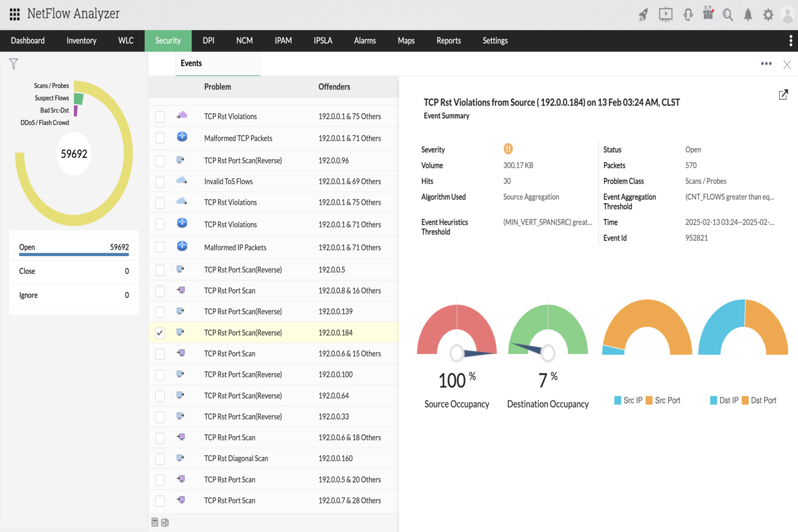Click icon beside 192.0.0.96 port scan row
Image resolution: width=798 pixels, height=532 pixels.
[x=181, y=160]
